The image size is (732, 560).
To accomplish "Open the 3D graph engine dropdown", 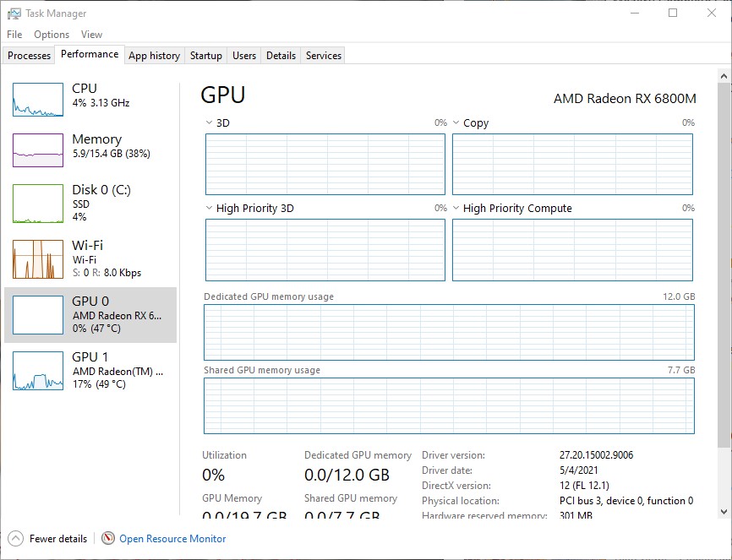I will (210, 123).
